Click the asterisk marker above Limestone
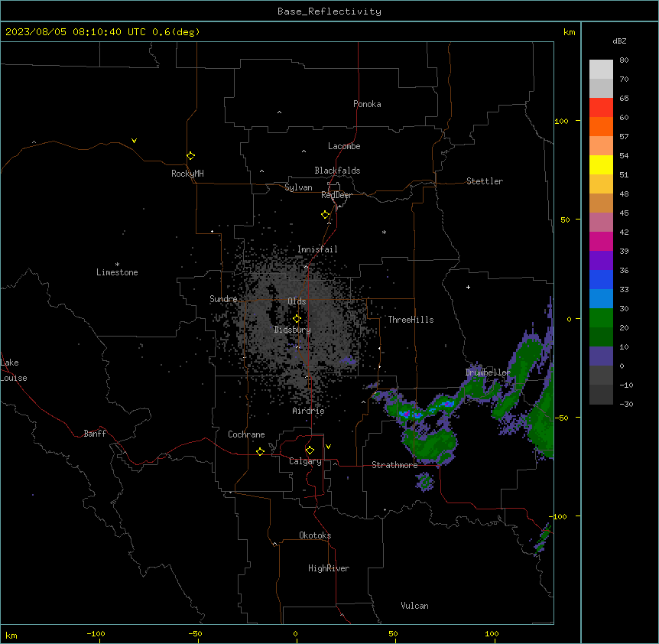 coord(117,264)
